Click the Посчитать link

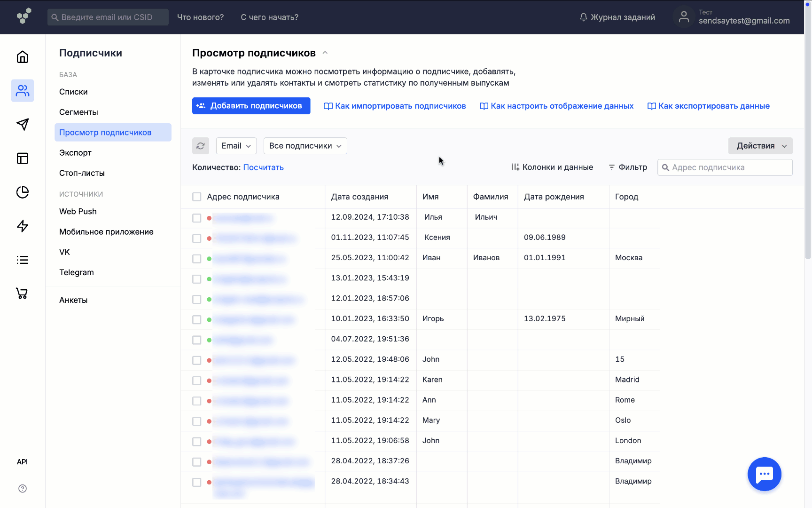pyautogui.click(x=263, y=167)
